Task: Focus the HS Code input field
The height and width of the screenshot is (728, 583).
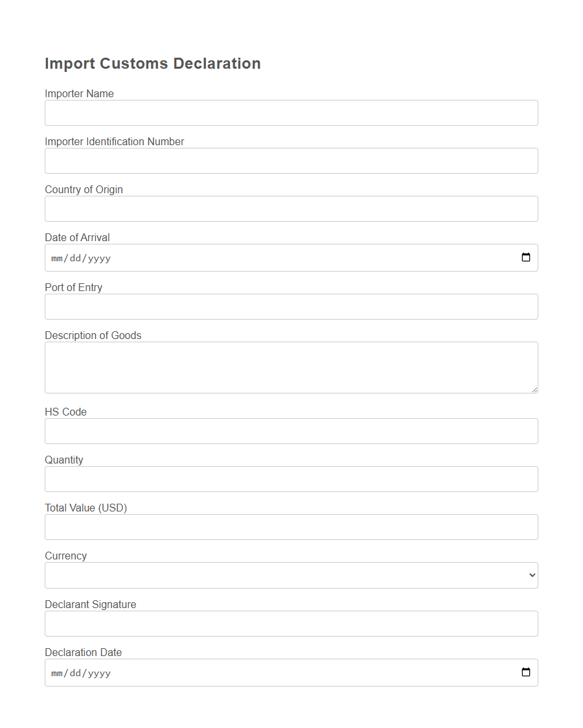Action: [x=291, y=431]
